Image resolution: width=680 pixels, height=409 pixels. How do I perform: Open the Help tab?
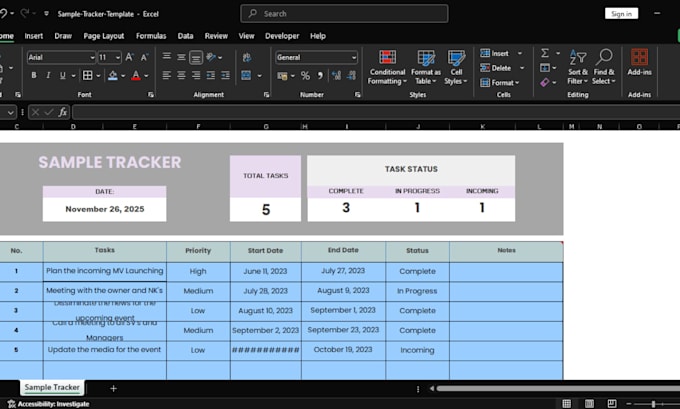(317, 36)
